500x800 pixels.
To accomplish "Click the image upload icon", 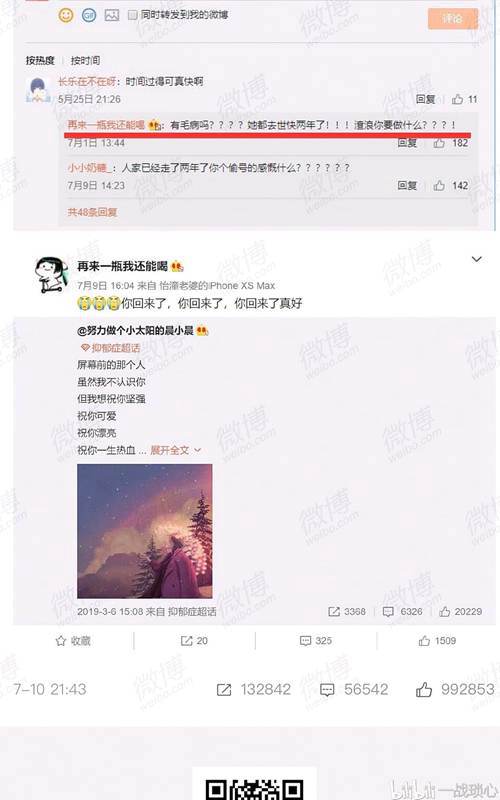I will [x=112, y=15].
